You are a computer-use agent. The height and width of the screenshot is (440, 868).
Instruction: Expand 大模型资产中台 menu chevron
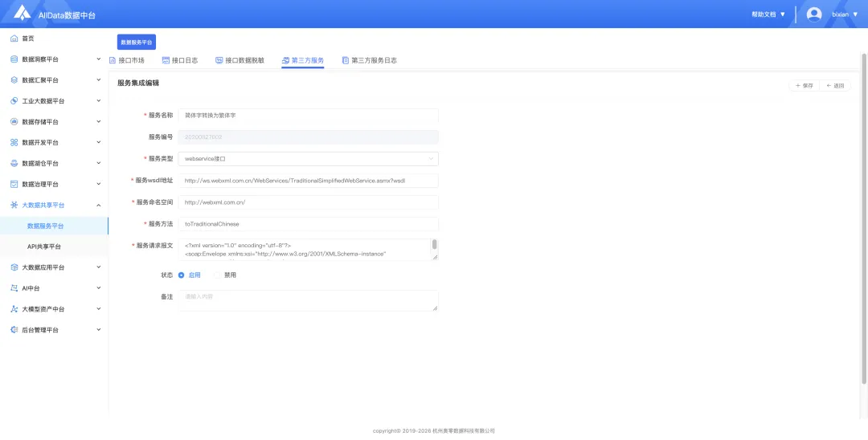coord(99,309)
